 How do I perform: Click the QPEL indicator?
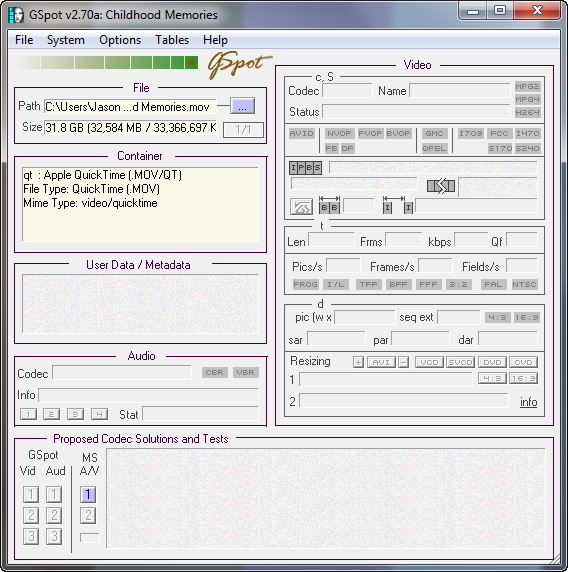[434, 148]
